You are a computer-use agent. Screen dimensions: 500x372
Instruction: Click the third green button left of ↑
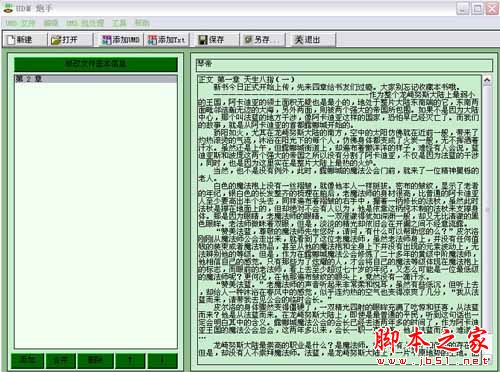[95, 360]
